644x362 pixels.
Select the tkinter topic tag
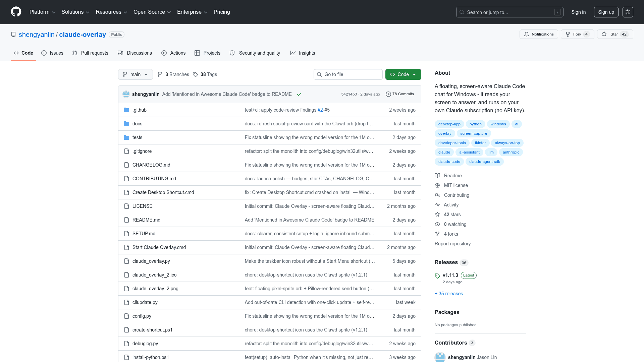480,143
